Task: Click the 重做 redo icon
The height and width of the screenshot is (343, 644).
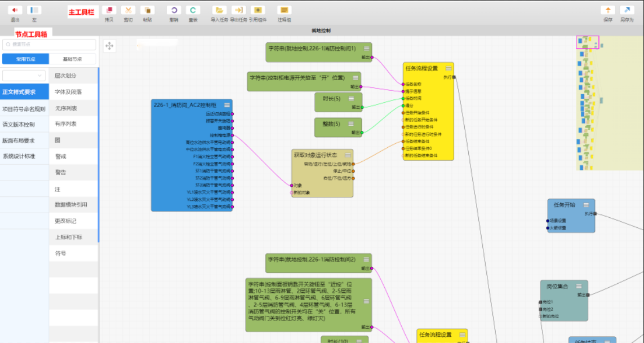Action: 193,10
